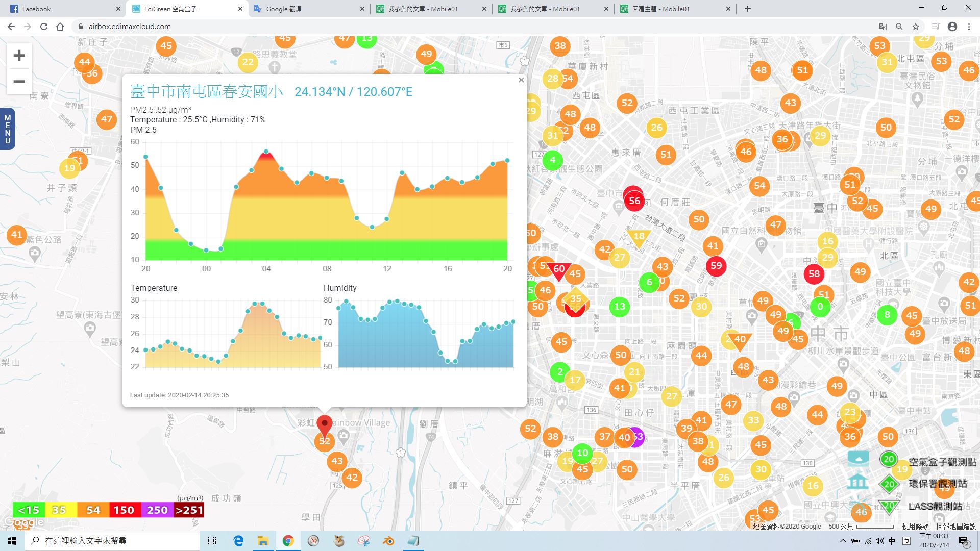Select the purple 250 legend swatch
Screen dimensions: 980x551
click(157, 510)
